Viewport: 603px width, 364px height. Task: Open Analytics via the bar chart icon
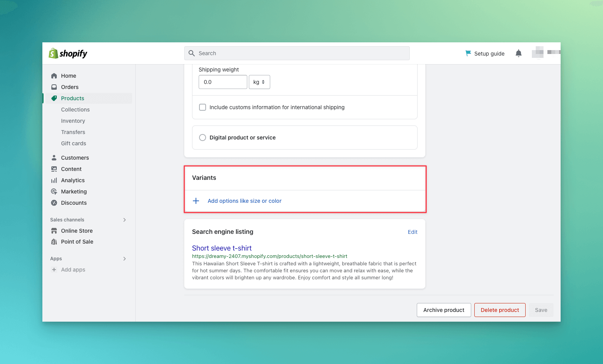pyautogui.click(x=54, y=180)
